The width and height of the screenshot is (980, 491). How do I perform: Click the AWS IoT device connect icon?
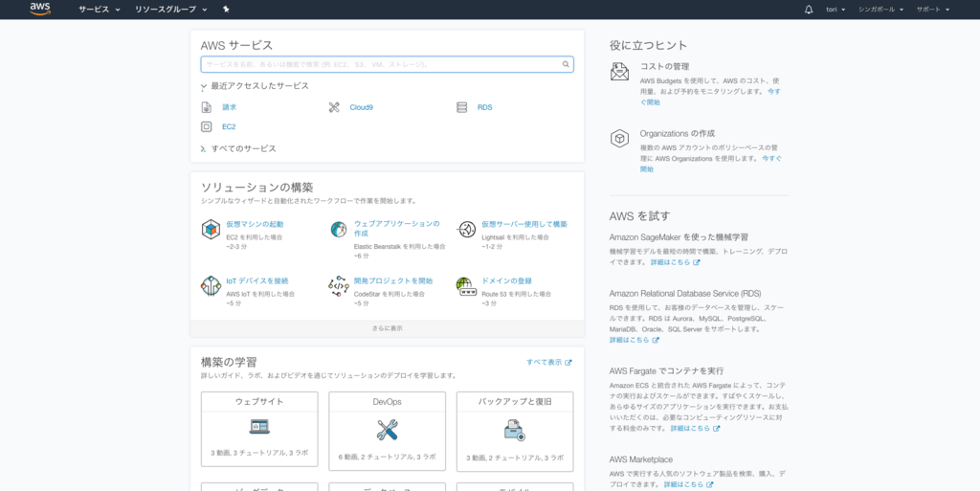[211, 286]
